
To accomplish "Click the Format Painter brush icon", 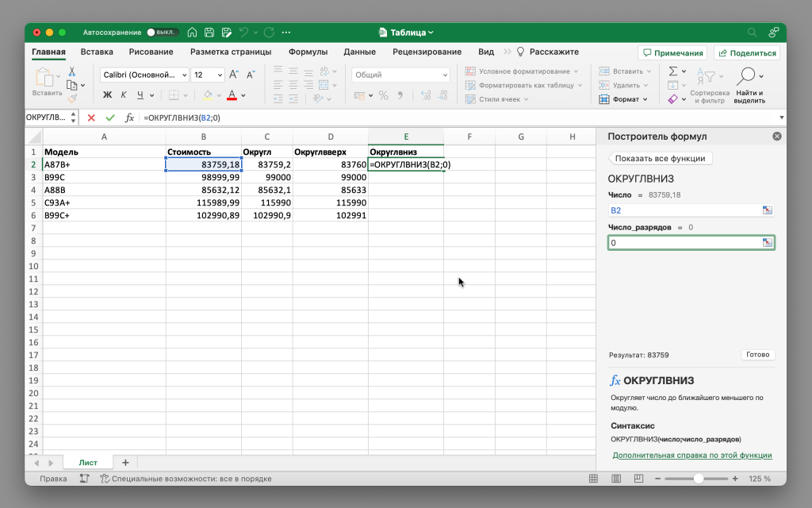I will (x=72, y=98).
